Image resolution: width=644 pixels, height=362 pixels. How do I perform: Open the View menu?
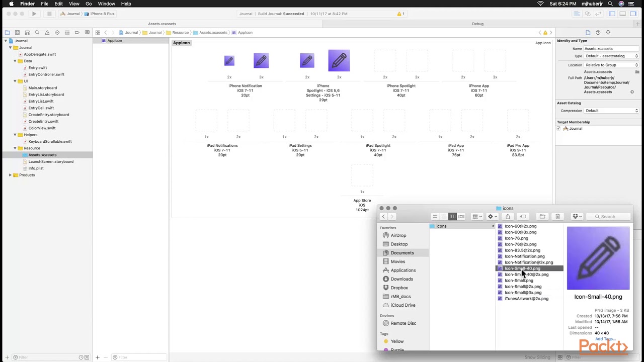coord(74,4)
